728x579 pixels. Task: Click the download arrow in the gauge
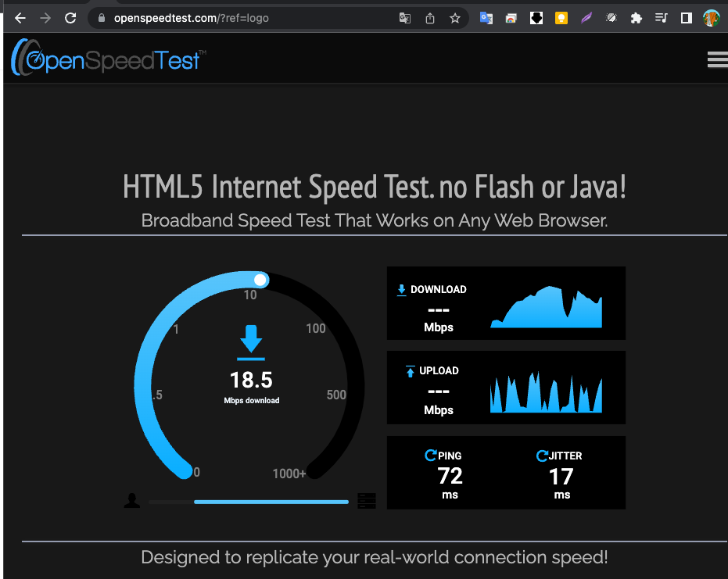(251, 342)
